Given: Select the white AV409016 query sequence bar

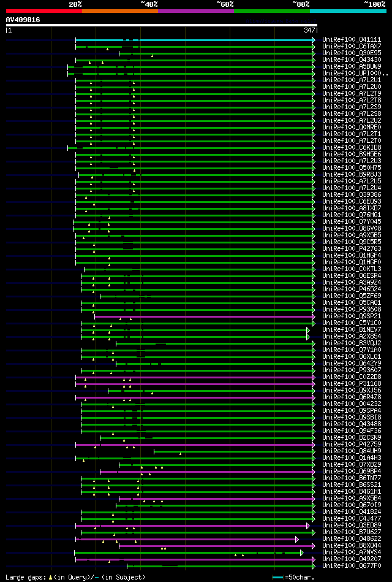Looking at the screenshot, I should tap(161, 25).
